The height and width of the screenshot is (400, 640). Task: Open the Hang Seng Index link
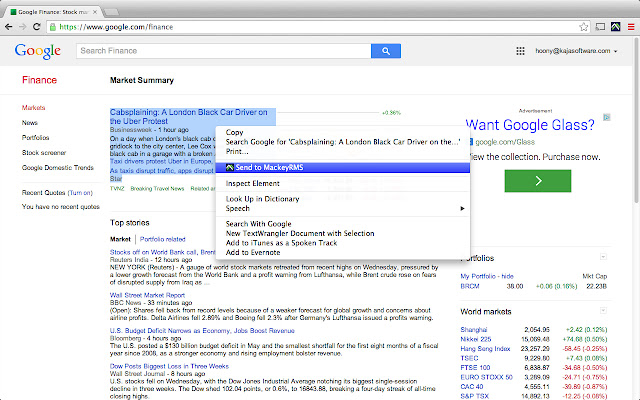coord(485,349)
